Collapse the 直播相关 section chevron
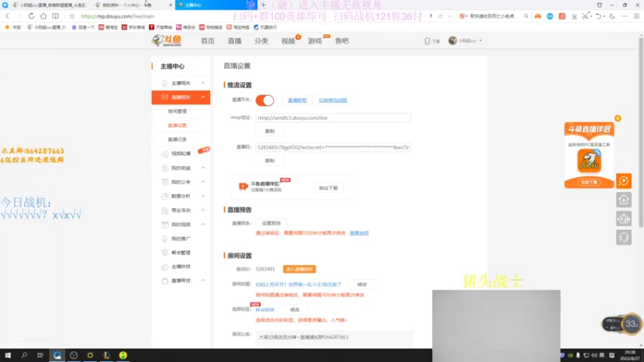The image size is (644, 362). click(x=203, y=97)
